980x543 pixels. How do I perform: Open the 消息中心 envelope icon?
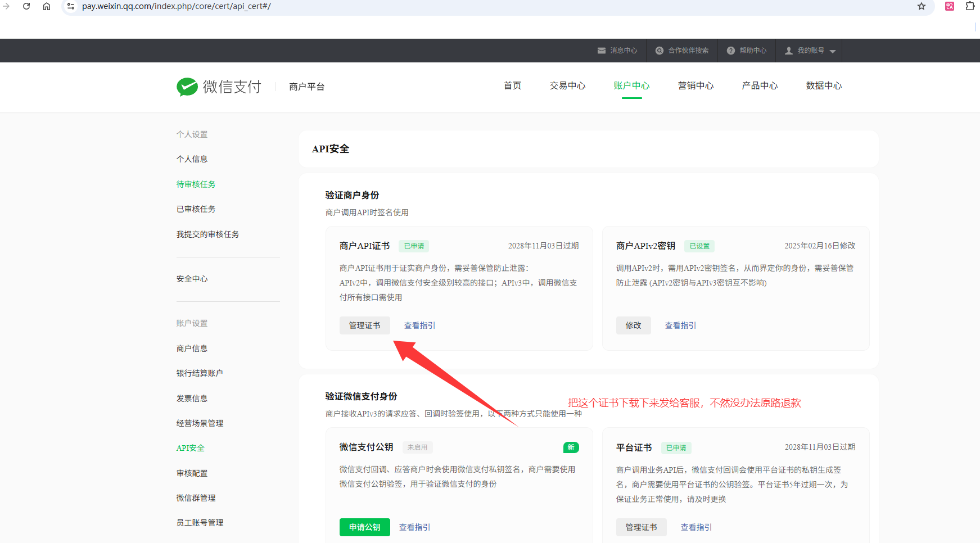(x=602, y=51)
